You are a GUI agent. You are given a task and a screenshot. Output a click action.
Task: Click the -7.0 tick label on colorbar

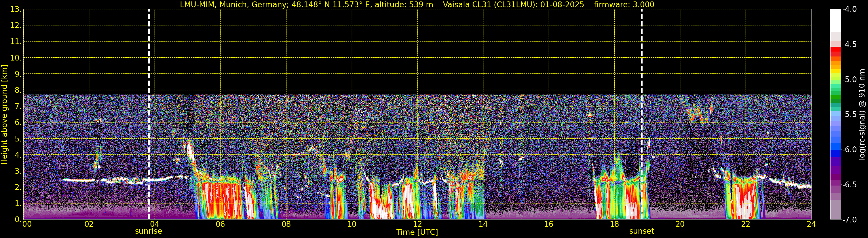(x=849, y=220)
